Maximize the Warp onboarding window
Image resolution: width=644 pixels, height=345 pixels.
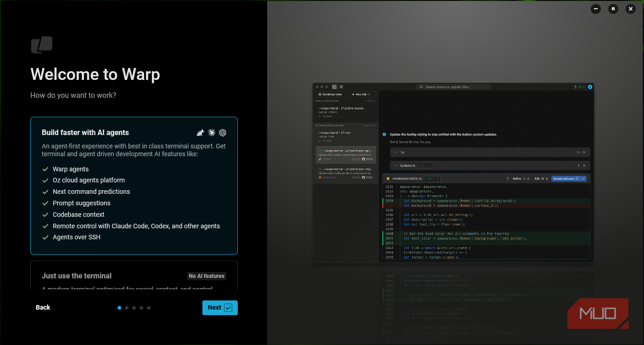pos(613,8)
